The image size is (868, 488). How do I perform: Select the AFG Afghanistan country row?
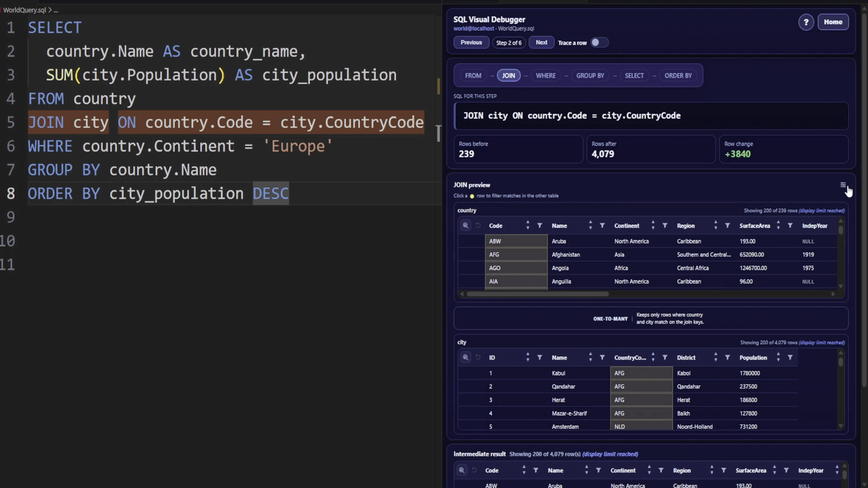(648, 255)
